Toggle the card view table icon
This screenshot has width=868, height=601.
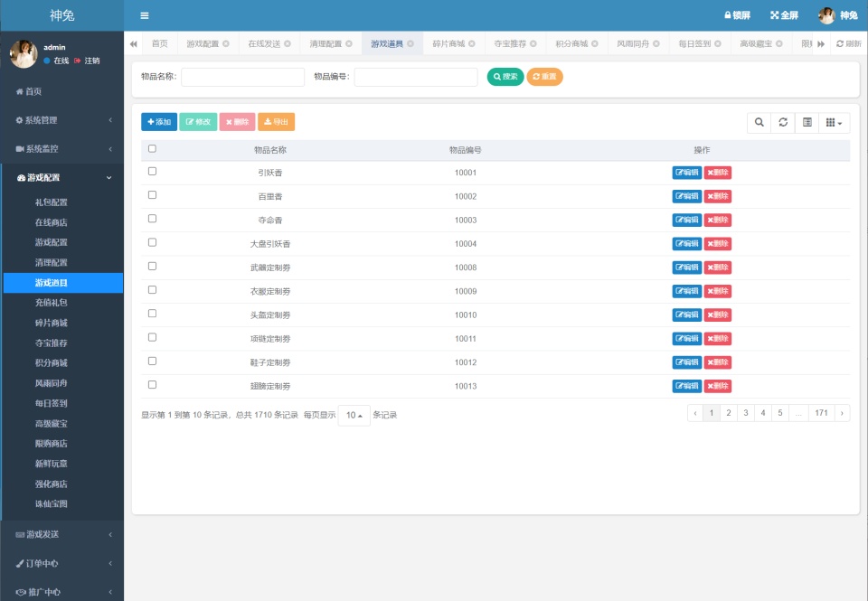[807, 122]
